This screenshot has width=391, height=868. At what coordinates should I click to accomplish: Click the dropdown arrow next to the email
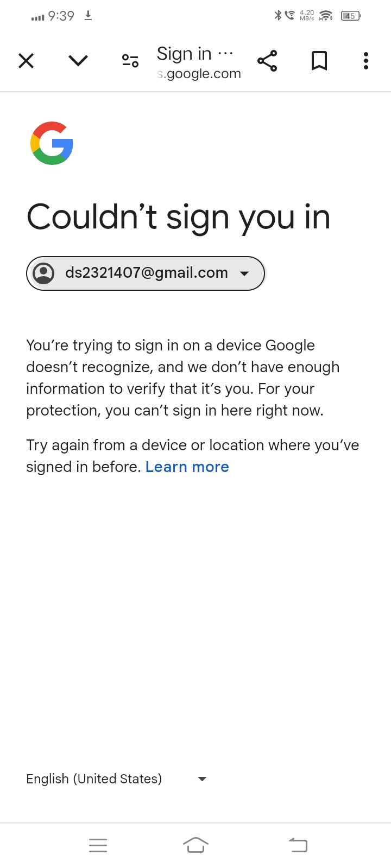click(244, 273)
